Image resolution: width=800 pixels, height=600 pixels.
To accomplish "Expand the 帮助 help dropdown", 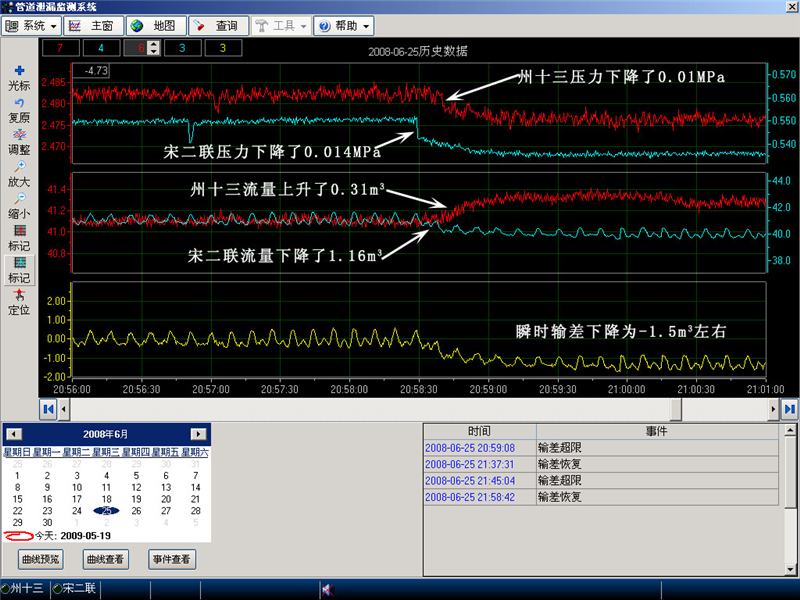I will [344, 25].
